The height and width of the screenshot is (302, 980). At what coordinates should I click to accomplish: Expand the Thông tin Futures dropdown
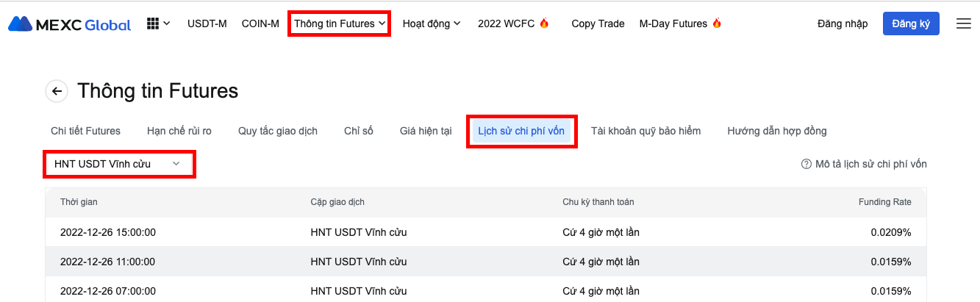pos(340,24)
